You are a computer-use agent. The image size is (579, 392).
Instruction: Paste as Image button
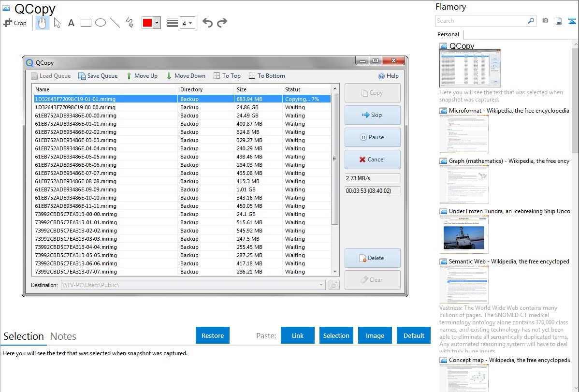point(375,335)
